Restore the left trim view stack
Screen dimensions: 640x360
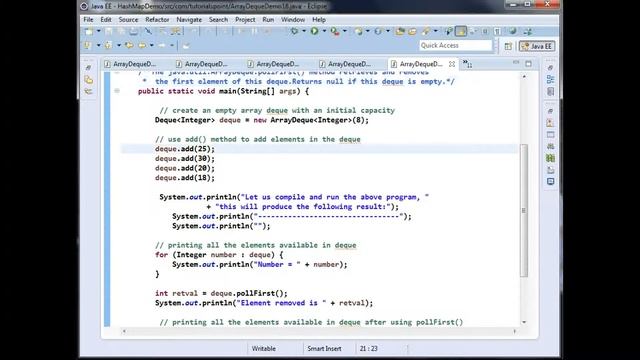tap(88, 67)
